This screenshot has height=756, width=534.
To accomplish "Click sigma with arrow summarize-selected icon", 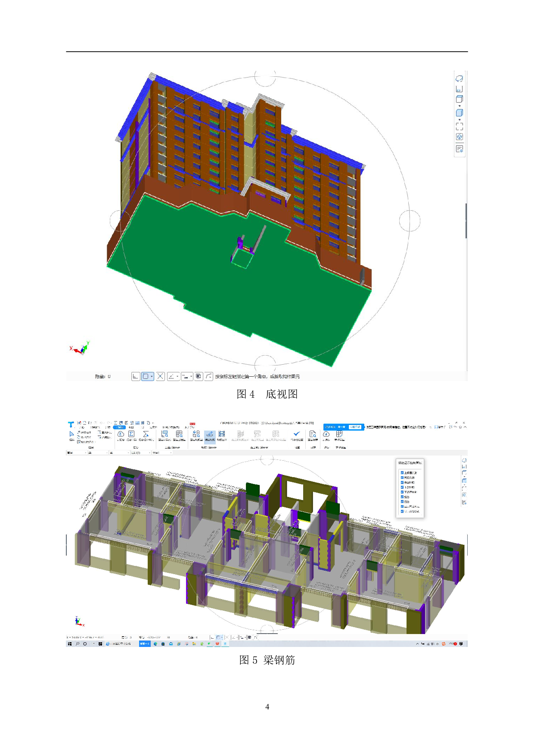I will (146, 434).
